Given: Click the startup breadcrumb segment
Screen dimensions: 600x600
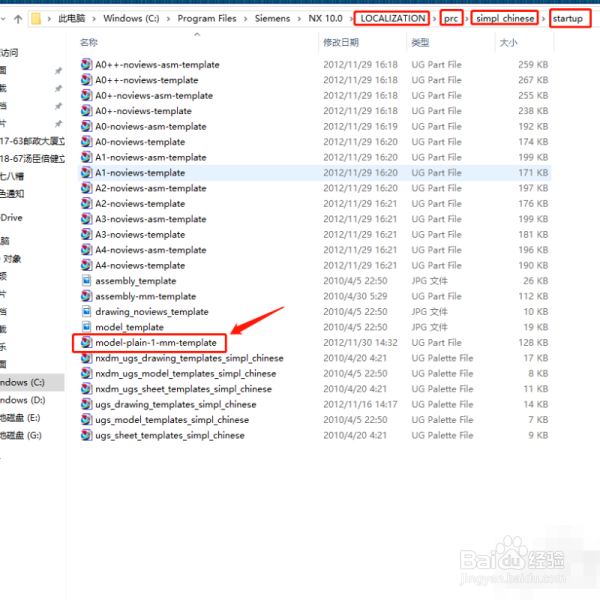Looking at the screenshot, I should click(x=567, y=18).
